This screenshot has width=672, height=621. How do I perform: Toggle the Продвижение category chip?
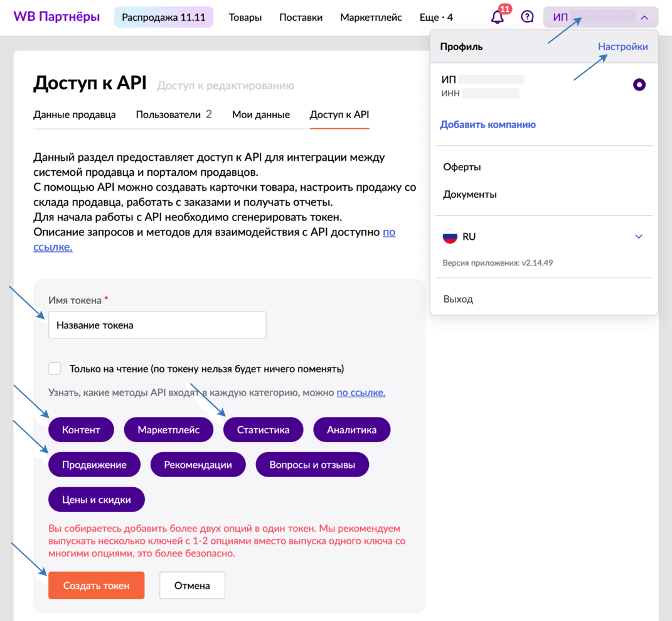tap(94, 465)
